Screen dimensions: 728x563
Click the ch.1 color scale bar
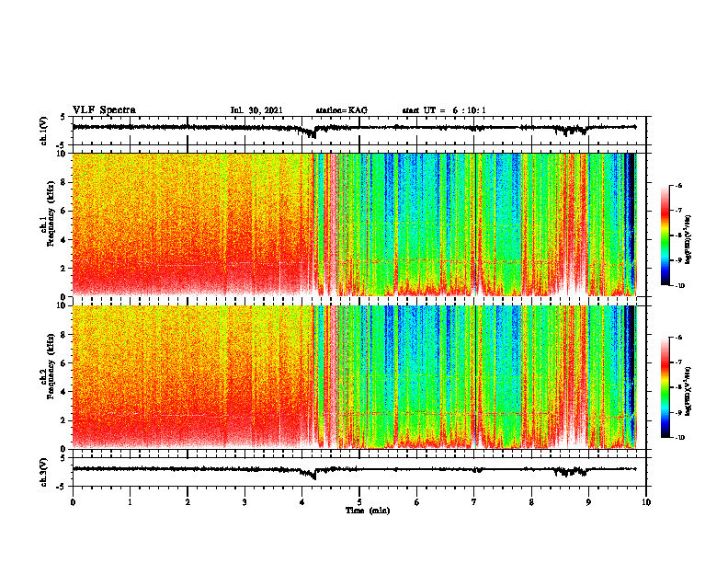665,236
